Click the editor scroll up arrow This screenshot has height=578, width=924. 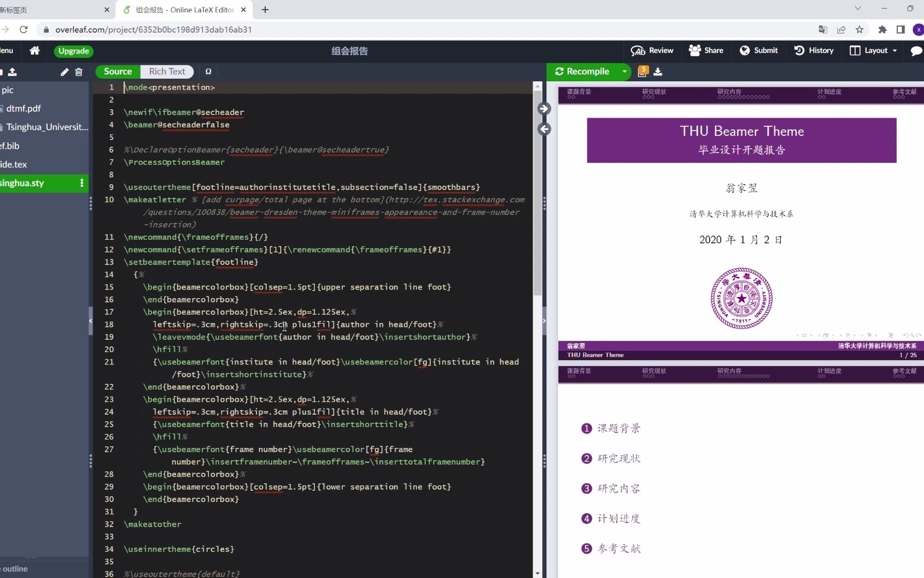pos(537,86)
